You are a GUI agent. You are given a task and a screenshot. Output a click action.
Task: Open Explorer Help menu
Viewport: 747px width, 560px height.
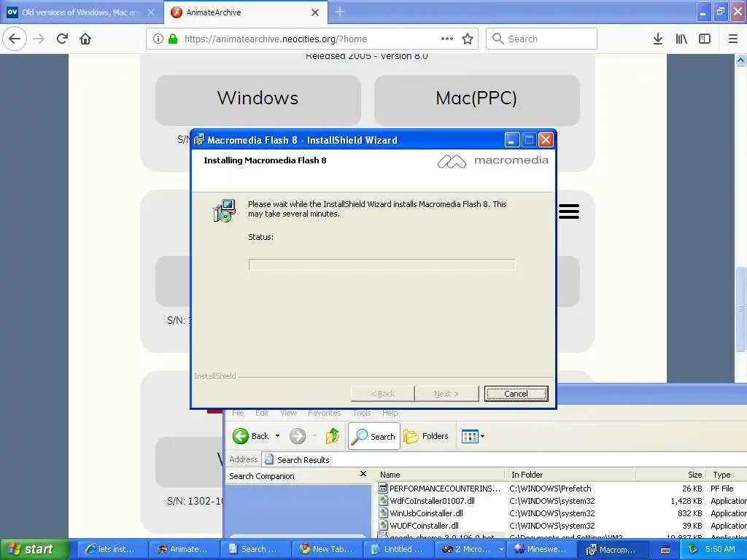[x=390, y=413]
